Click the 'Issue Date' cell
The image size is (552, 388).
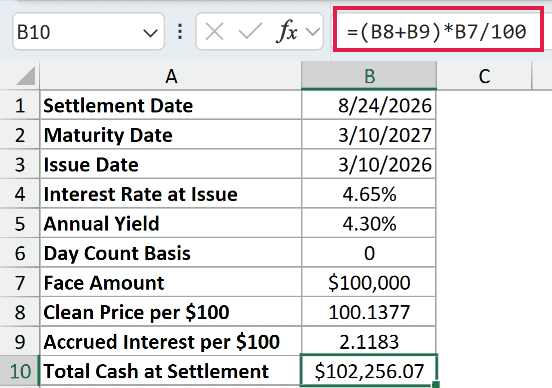pyautogui.click(x=171, y=164)
